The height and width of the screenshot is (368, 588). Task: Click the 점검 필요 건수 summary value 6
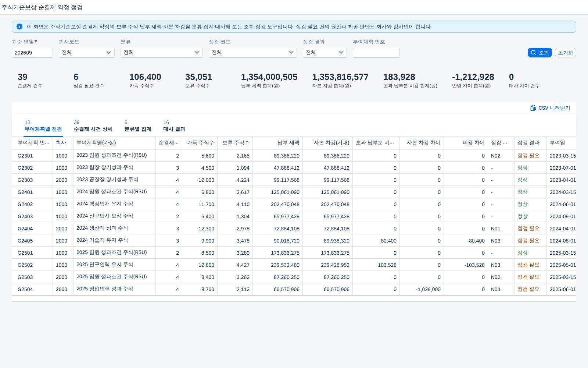click(x=76, y=77)
